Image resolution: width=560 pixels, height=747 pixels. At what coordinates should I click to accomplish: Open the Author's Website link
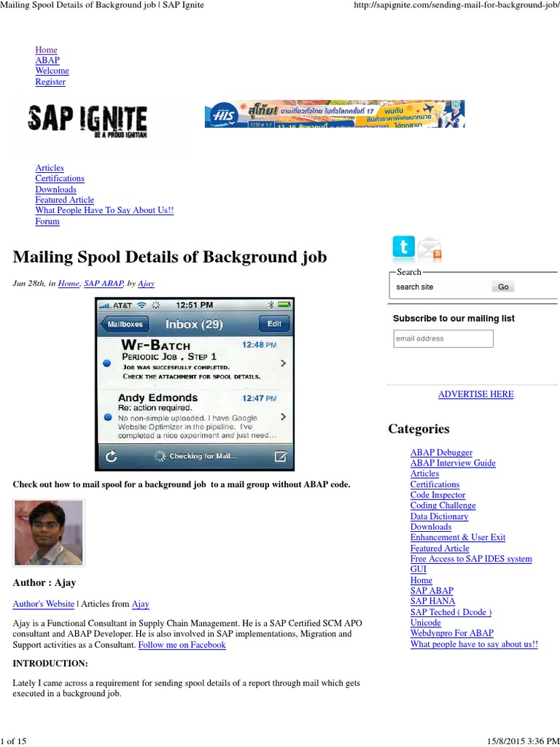click(x=43, y=604)
